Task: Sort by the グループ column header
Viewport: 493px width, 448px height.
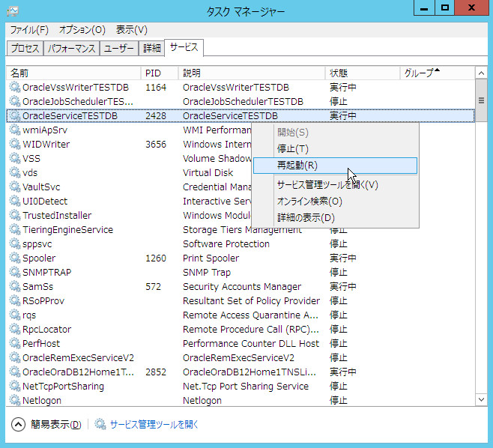Action: [x=438, y=73]
